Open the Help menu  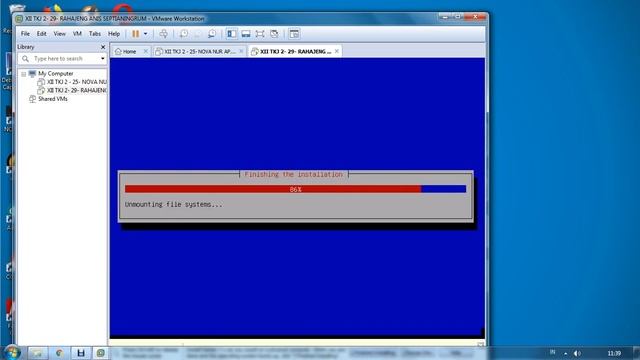click(x=114, y=34)
